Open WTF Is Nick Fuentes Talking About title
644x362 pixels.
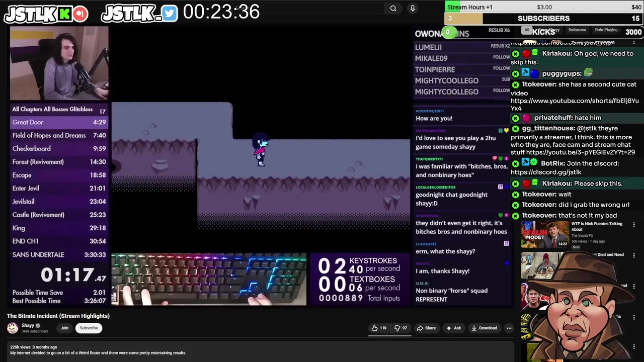pos(597,226)
